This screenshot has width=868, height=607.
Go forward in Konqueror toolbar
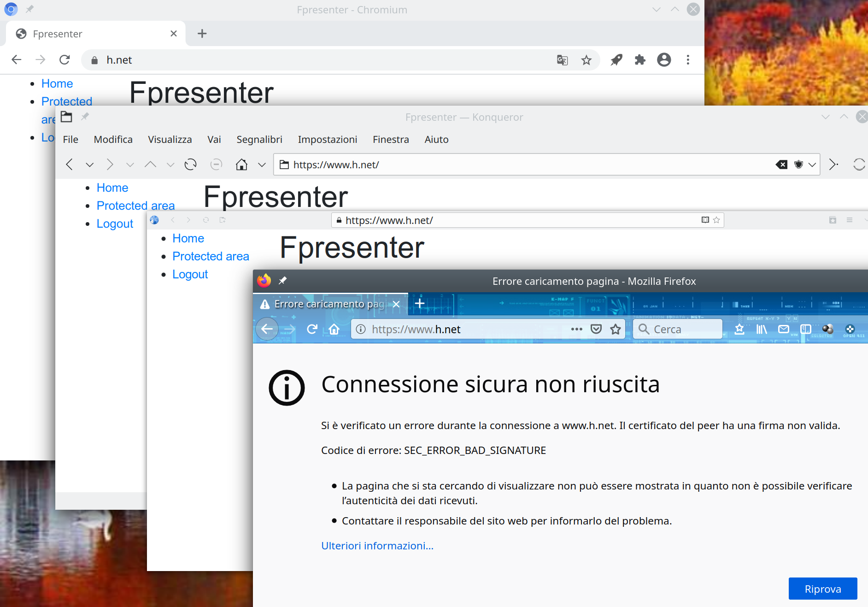pos(110,165)
